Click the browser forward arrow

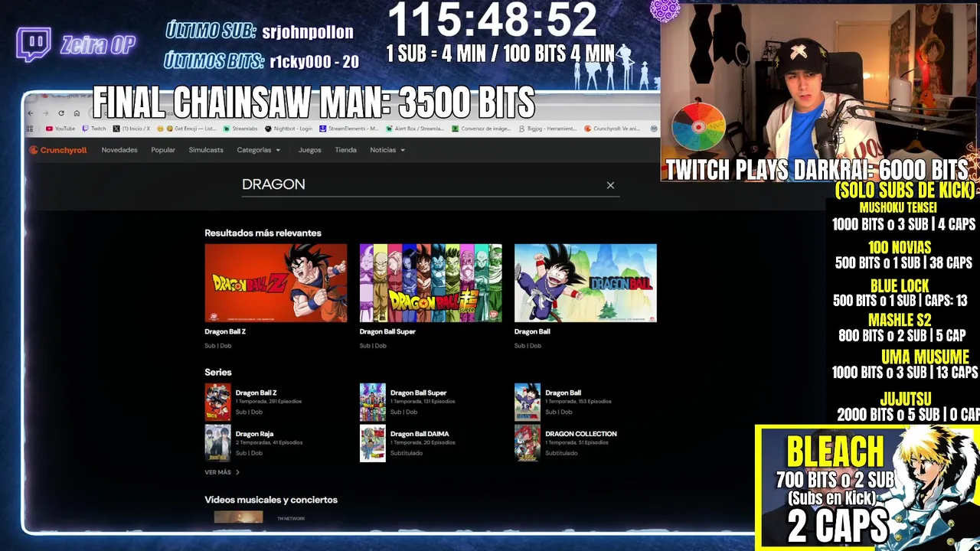[x=45, y=113]
